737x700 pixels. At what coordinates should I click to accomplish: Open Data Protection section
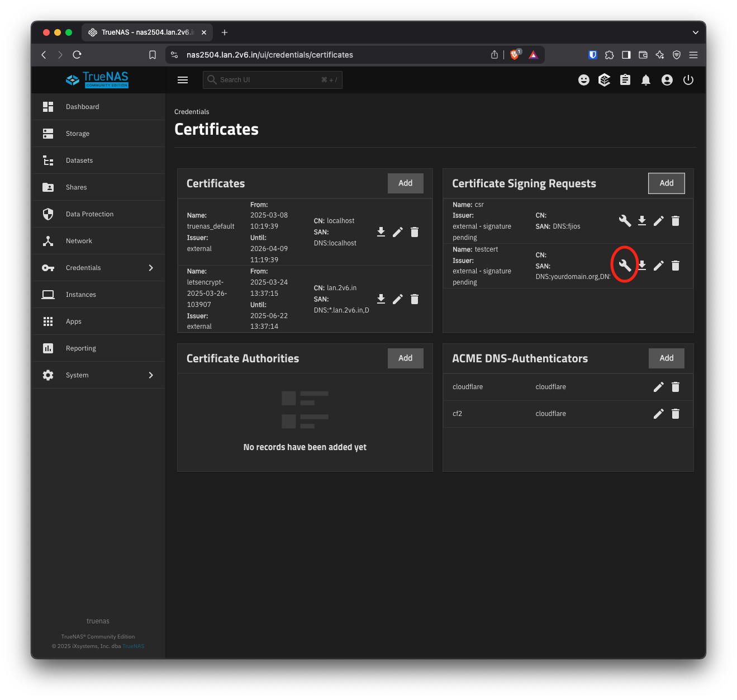[x=98, y=214]
